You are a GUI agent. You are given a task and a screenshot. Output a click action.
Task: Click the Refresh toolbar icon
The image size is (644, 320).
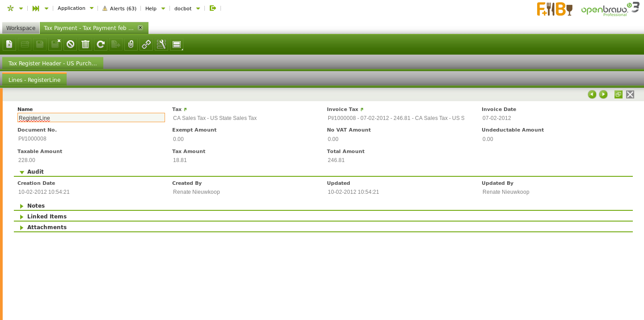coord(101,44)
